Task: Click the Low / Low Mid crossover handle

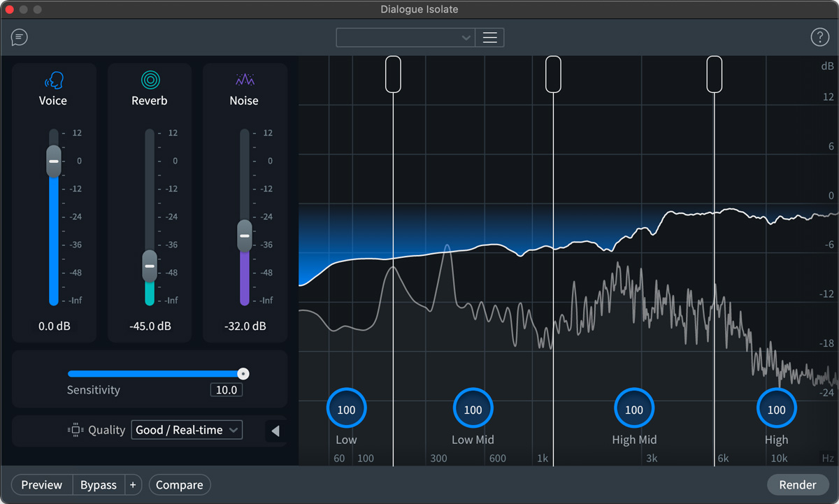Action: (x=393, y=74)
